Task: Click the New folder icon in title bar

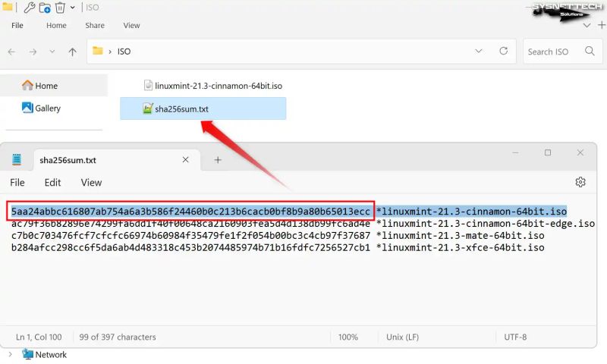Action: pyautogui.click(x=45, y=8)
